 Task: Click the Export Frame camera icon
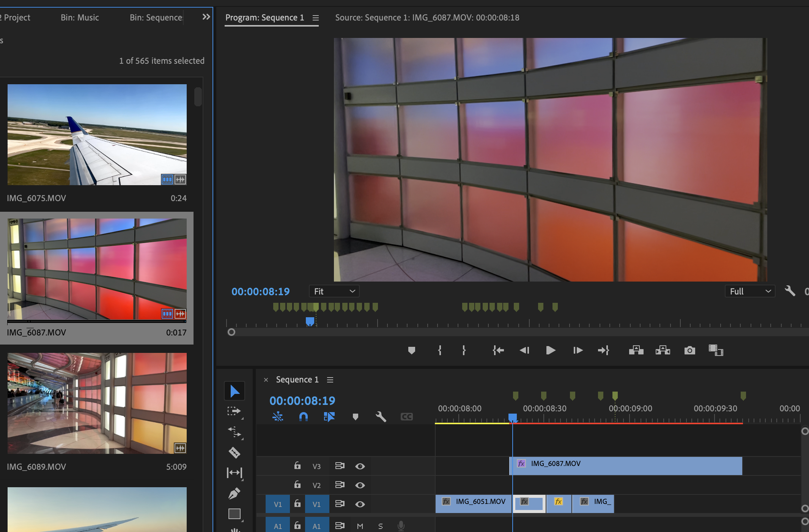pyautogui.click(x=689, y=350)
